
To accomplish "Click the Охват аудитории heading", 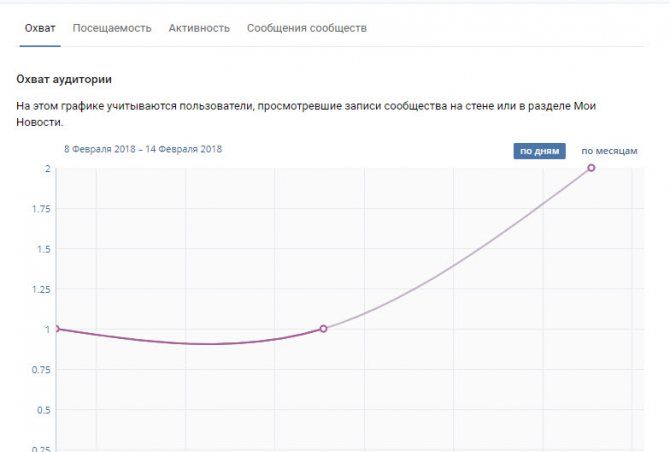I will [x=64, y=79].
